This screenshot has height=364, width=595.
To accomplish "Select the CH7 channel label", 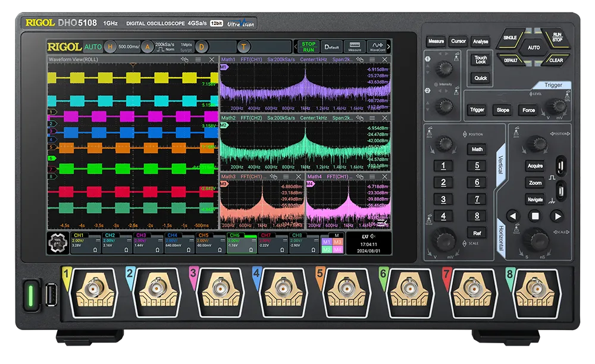I will 265,236.
